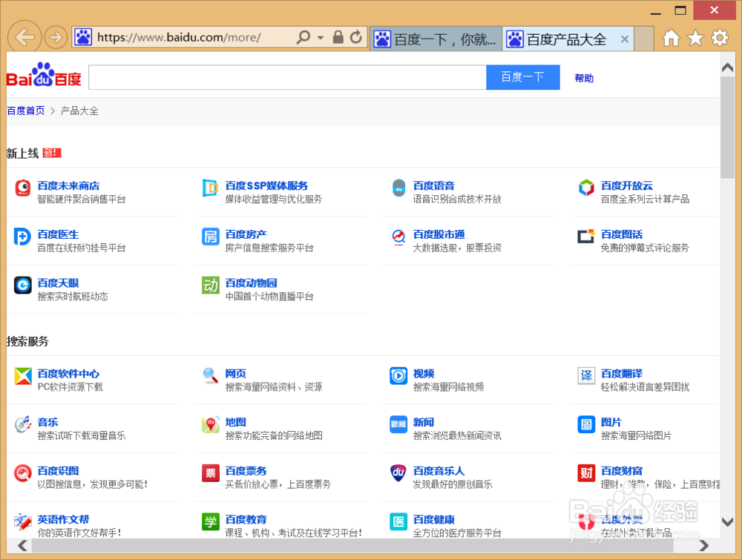Click the 百度音乐人 icon

[x=398, y=473]
